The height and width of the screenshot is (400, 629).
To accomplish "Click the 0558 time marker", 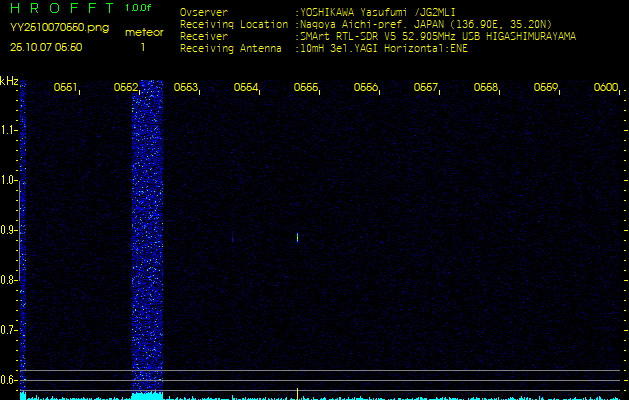I will coord(486,87).
